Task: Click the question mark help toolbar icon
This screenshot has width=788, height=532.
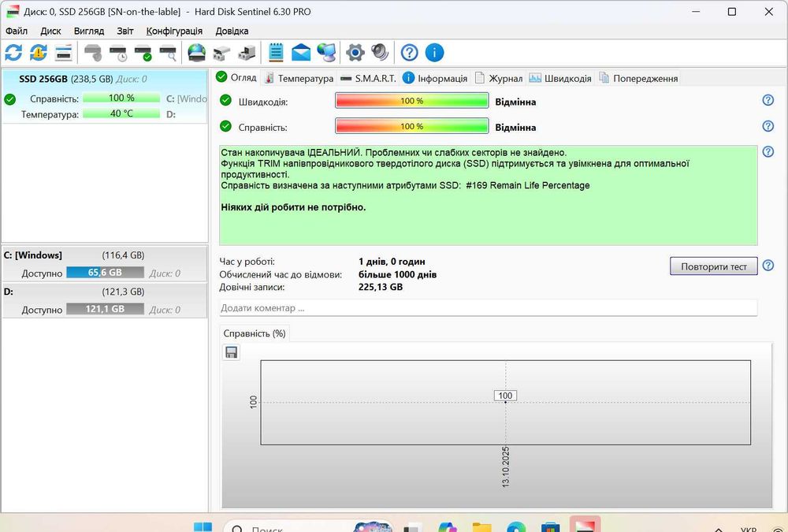Action: click(x=410, y=52)
